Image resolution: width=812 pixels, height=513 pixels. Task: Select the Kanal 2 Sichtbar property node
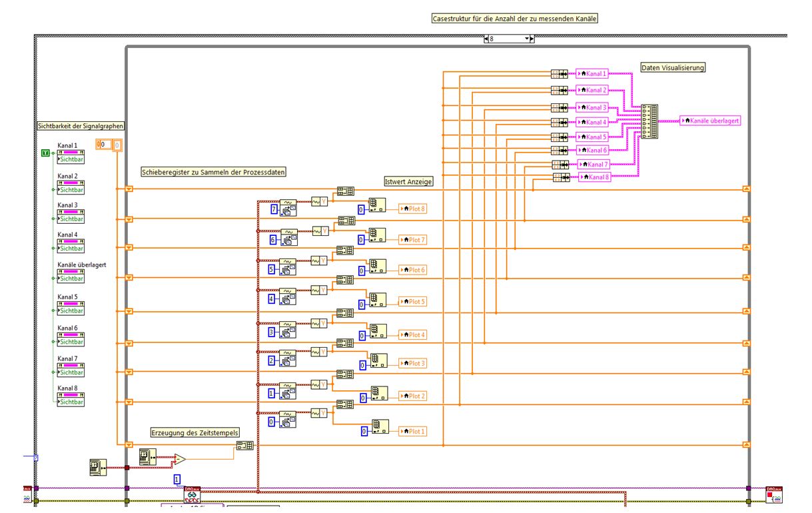click(x=71, y=187)
